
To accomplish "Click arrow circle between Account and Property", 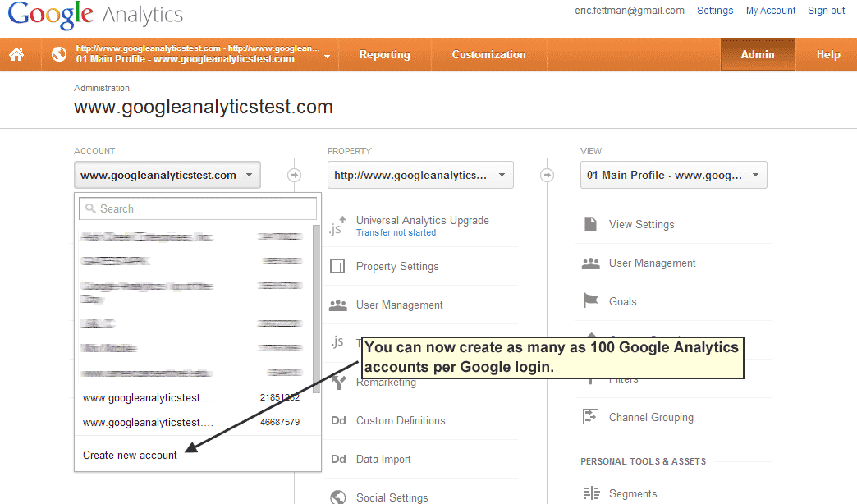I will [x=294, y=175].
